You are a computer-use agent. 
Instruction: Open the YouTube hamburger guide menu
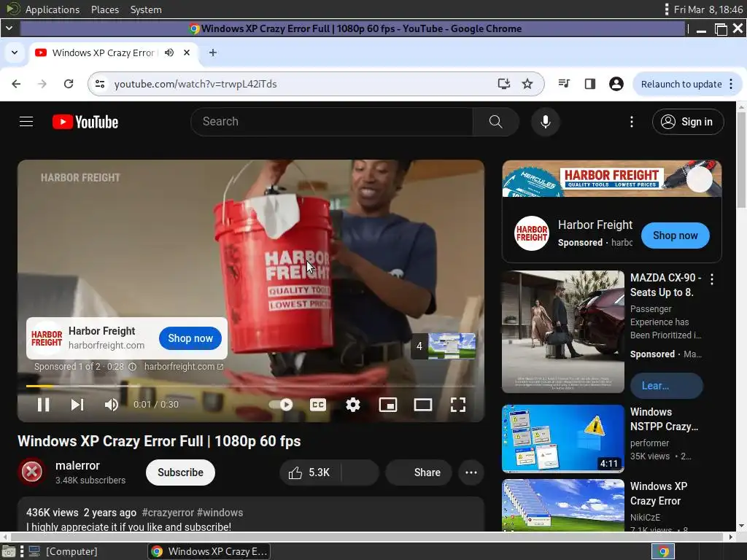click(26, 122)
